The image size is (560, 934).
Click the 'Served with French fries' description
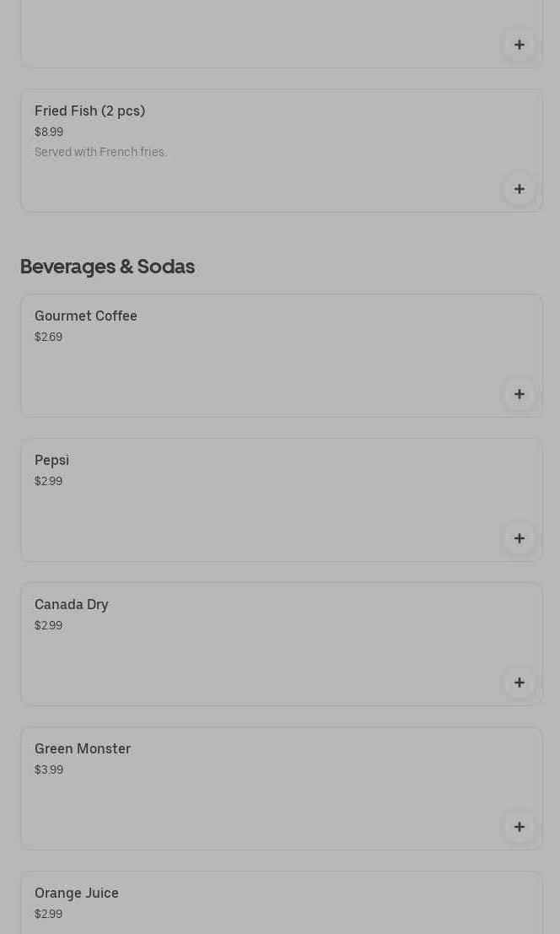[x=100, y=153]
